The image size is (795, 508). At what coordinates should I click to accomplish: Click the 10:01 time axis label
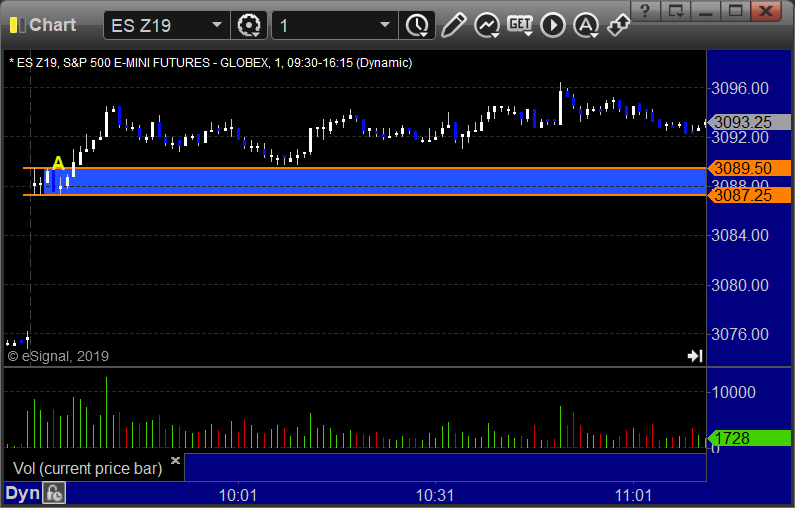tap(238, 495)
